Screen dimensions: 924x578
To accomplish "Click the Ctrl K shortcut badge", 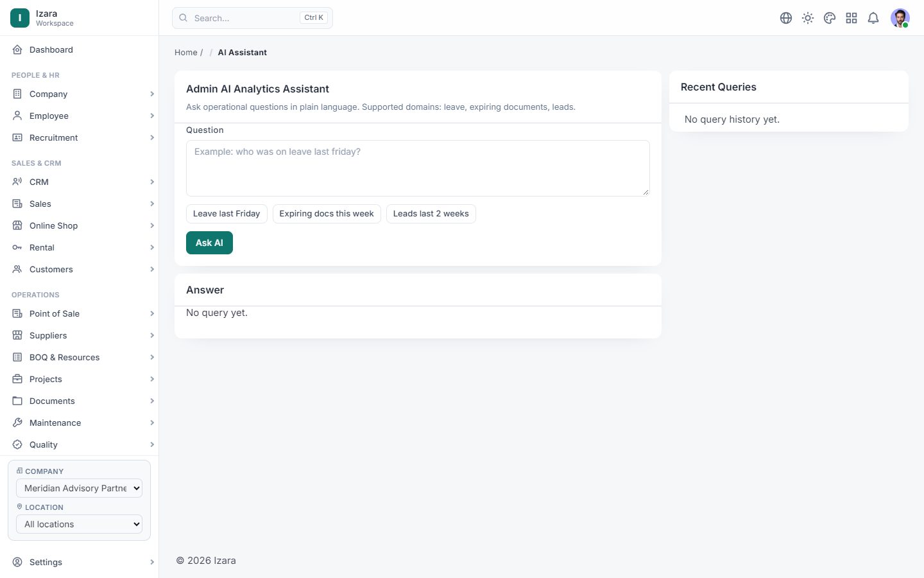I will 314,18.
